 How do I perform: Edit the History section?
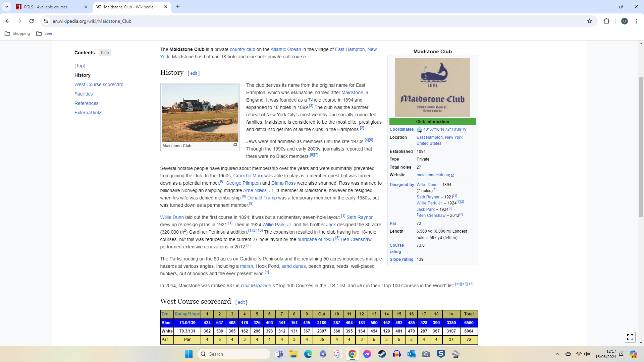(194, 73)
